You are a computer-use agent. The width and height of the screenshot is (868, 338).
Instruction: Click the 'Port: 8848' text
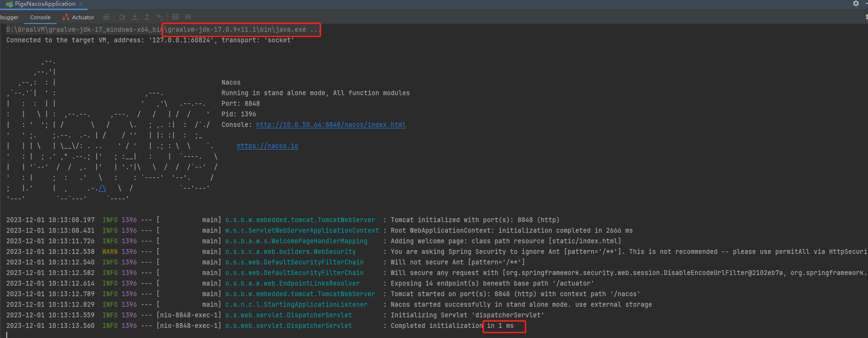240,104
